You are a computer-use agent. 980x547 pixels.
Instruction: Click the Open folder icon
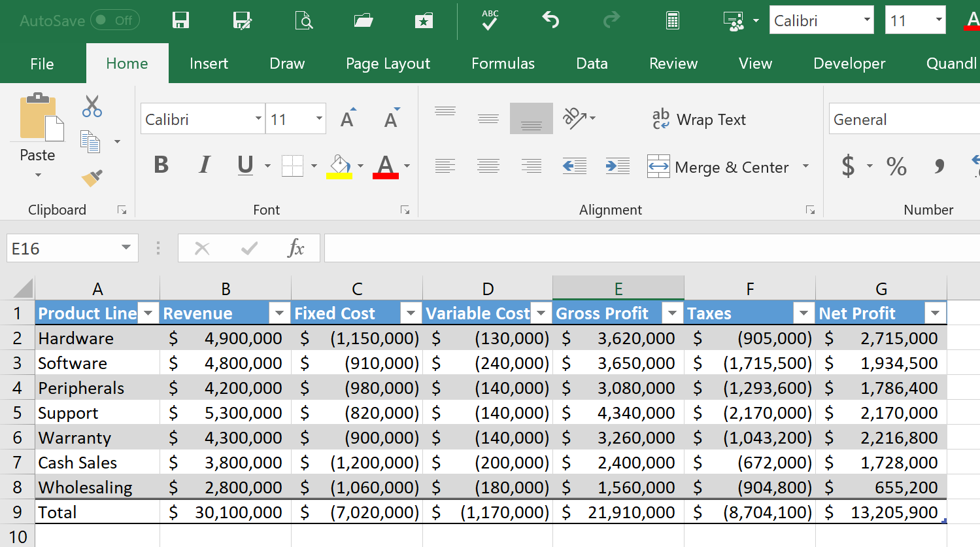coord(363,20)
